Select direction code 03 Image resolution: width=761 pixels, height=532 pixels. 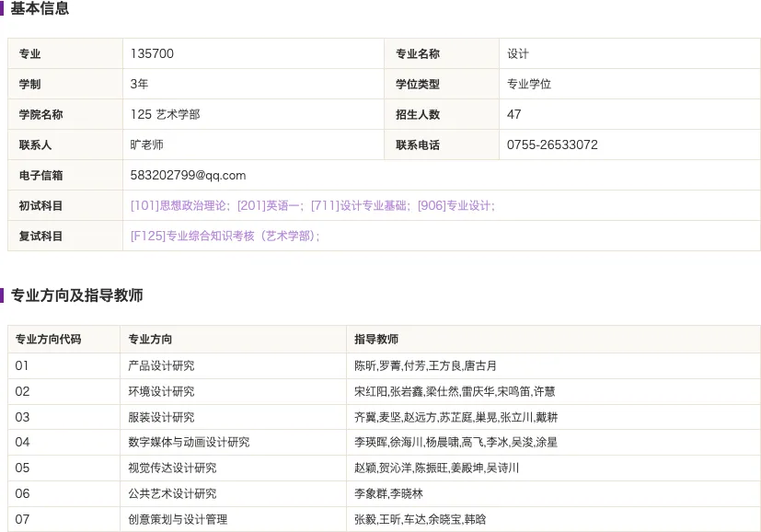[22, 417]
